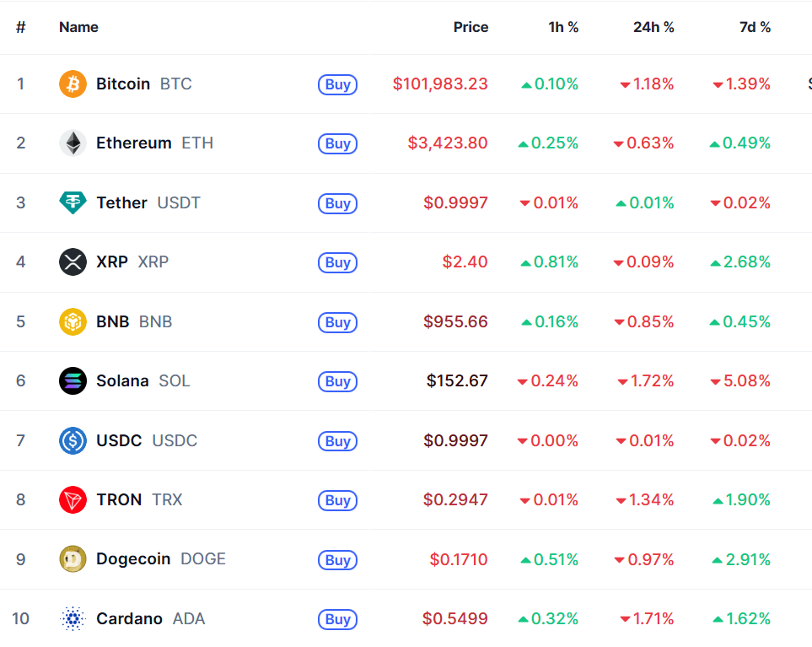Screen dimensions: 812x647
Task: Sort table by Price column header
Action: click(471, 27)
